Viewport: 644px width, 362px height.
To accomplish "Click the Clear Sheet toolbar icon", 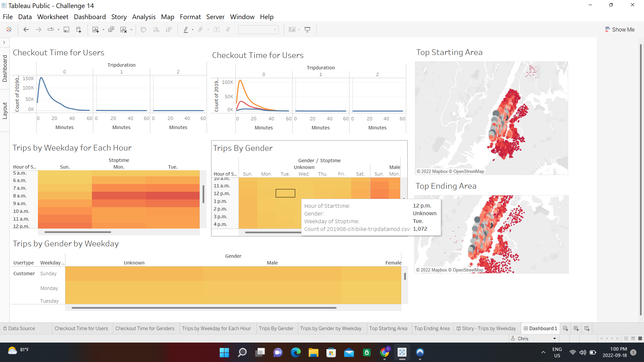I will pos(123,29).
